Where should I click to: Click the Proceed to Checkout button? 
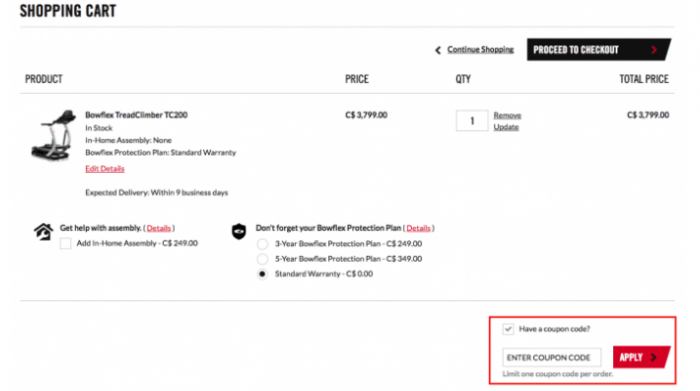(598, 50)
